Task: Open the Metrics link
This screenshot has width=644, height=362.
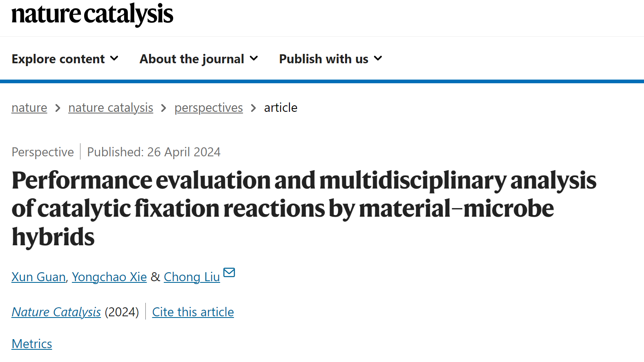Action: 32,344
